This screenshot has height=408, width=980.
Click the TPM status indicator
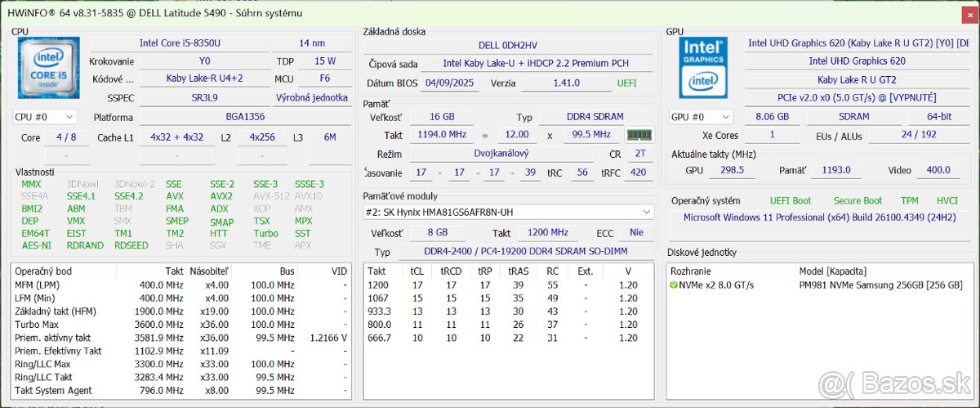(909, 200)
